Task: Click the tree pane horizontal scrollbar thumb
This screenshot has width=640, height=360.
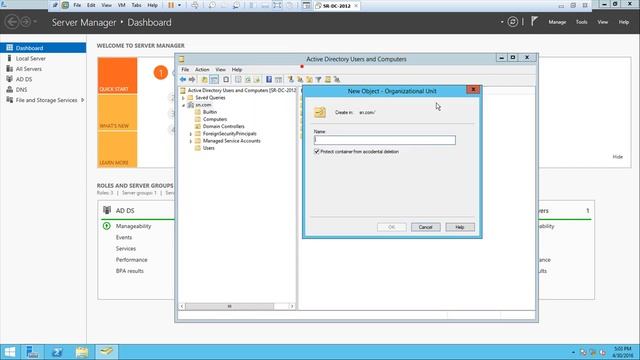Action: [x=229, y=306]
